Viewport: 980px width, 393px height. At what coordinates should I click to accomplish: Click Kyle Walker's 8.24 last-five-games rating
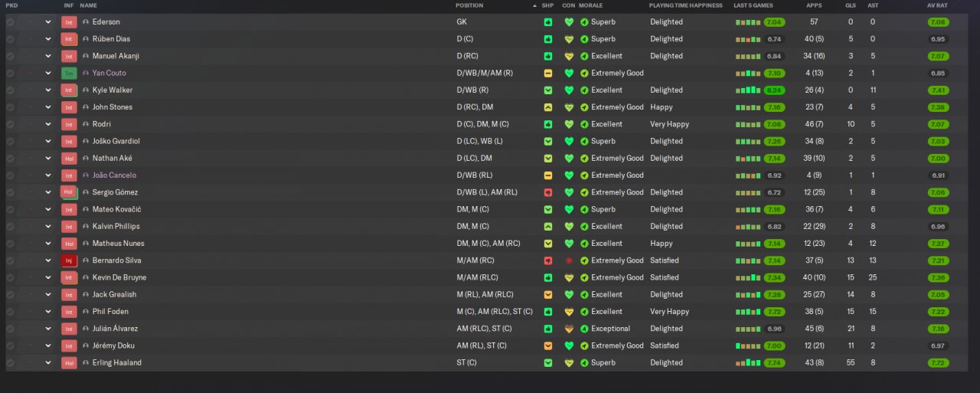point(774,90)
